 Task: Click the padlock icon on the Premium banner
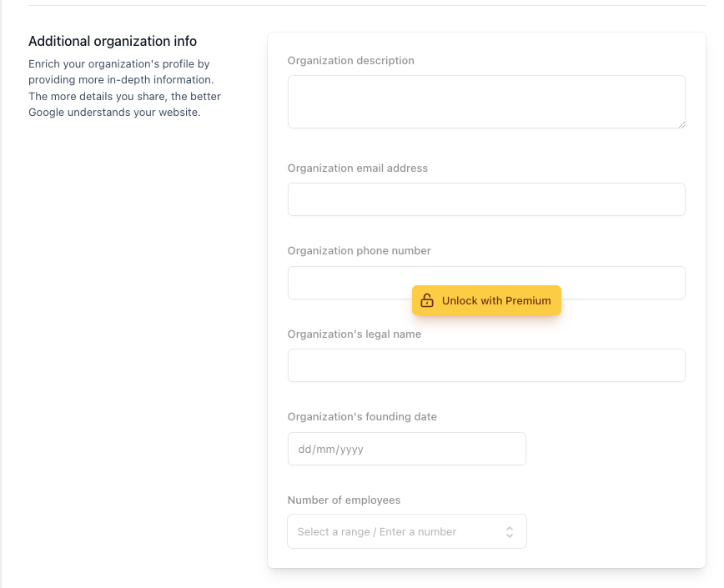pyautogui.click(x=428, y=300)
